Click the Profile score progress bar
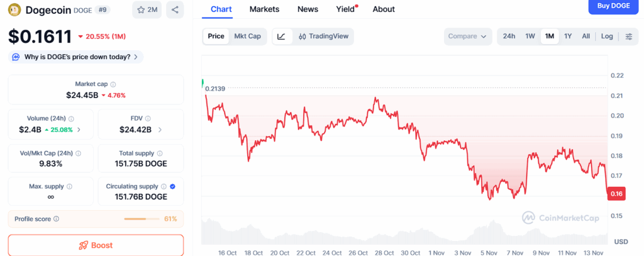This screenshot has width=644, height=256. 142,219
